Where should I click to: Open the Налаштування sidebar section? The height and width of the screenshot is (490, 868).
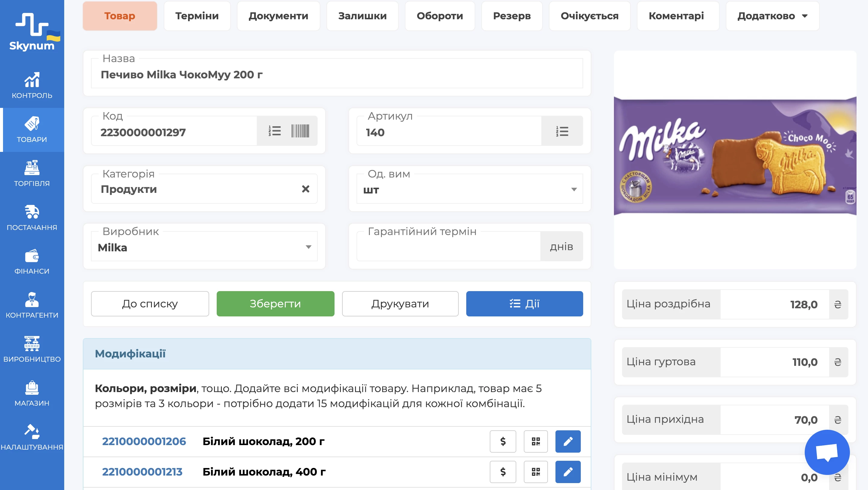(32, 438)
